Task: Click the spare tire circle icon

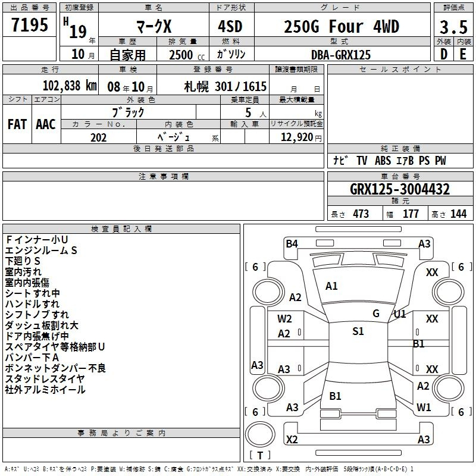Action: (x=260, y=434)
